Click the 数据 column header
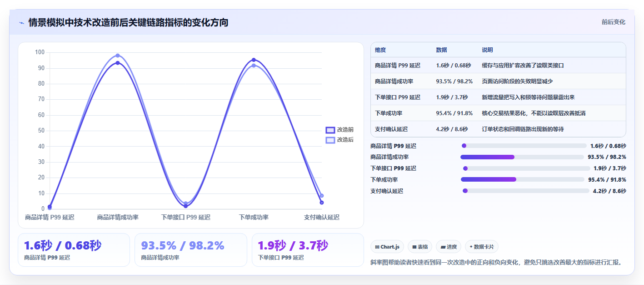Viewport: 644px width, 285px height. coord(441,50)
